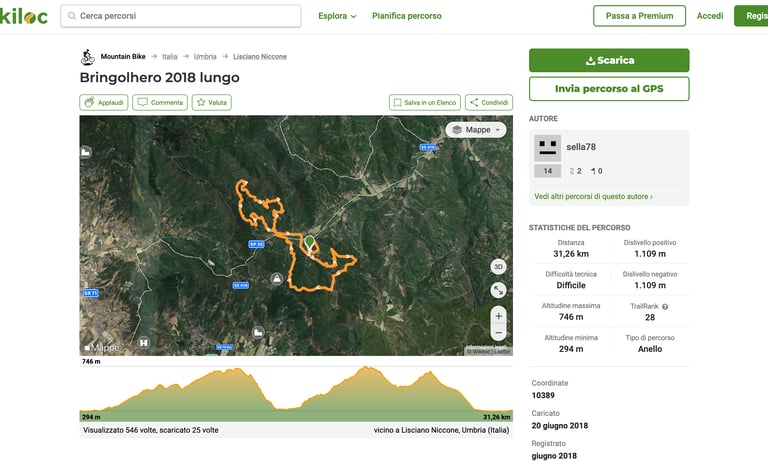Save the trail with Salva in un Elenco
The width and height of the screenshot is (768, 461).
point(425,102)
